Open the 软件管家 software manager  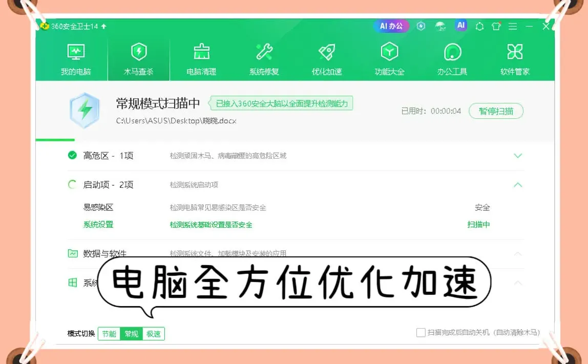point(515,59)
